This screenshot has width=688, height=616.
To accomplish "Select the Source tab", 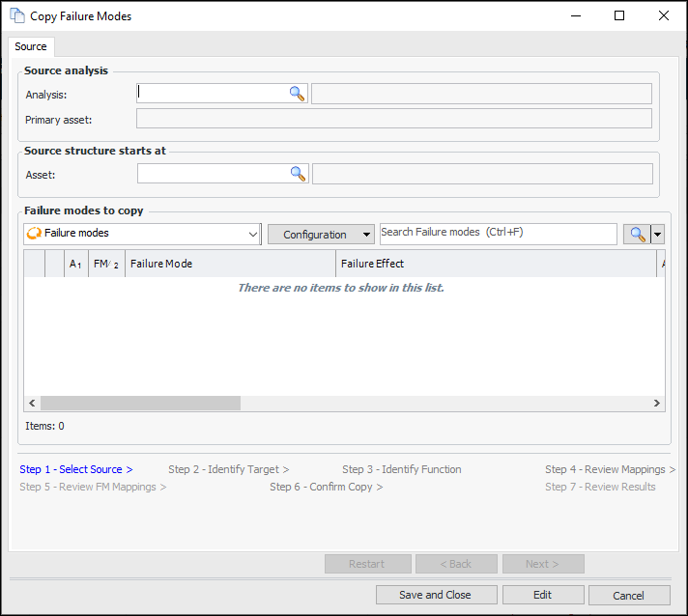I will pyautogui.click(x=31, y=46).
